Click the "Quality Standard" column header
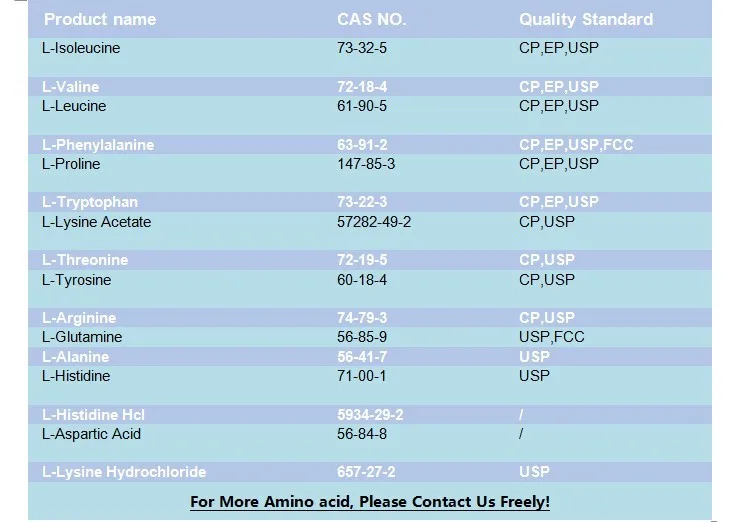 pyautogui.click(x=585, y=19)
